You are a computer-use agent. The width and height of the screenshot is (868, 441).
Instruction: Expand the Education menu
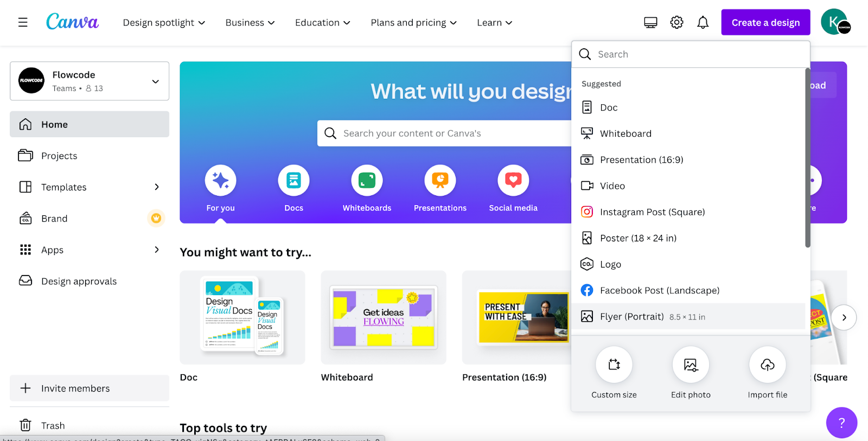[323, 22]
